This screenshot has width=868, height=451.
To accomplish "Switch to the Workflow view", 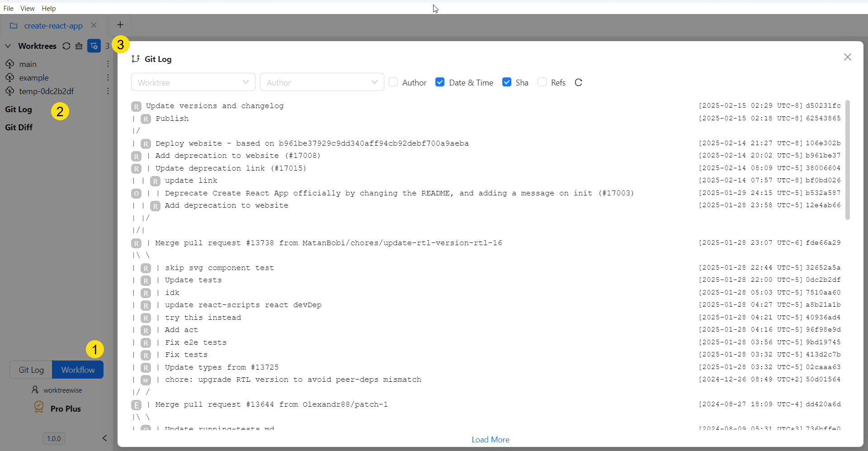I will 77,370.
